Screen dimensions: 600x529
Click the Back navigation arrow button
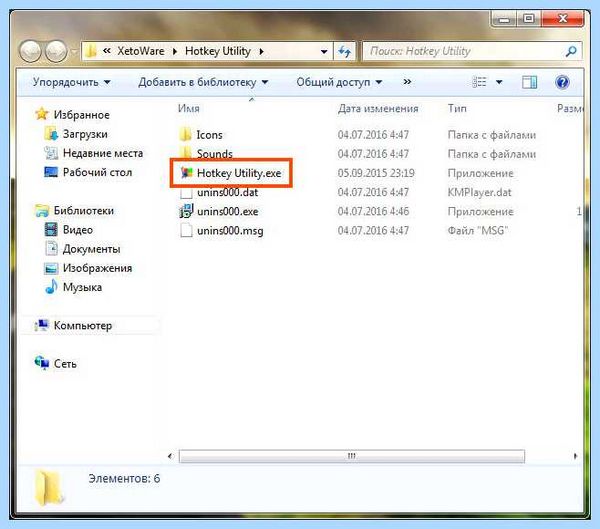point(31,51)
